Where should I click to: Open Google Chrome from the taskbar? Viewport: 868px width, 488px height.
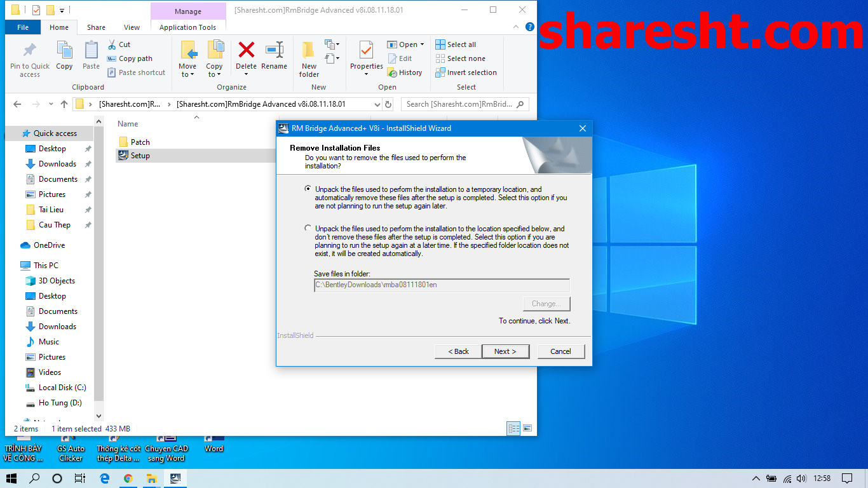click(128, 478)
